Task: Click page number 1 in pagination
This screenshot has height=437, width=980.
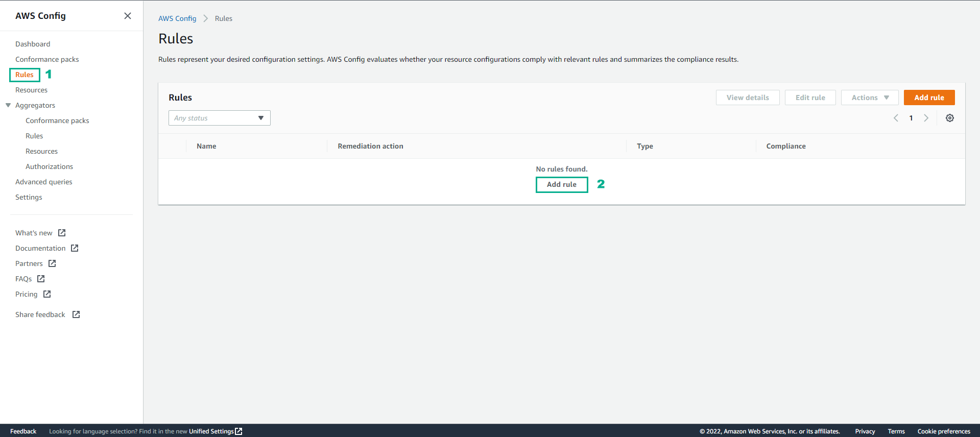Action: click(911, 118)
